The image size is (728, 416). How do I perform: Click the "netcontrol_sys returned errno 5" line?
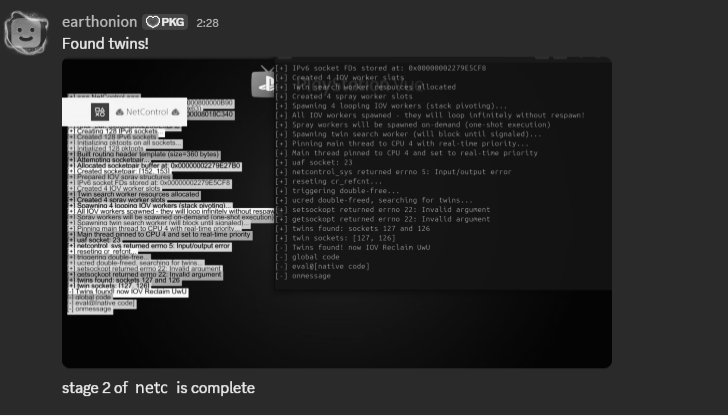click(x=393, y=172)
